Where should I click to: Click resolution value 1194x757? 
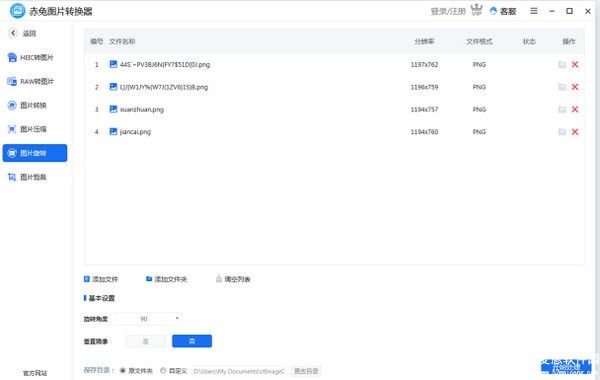tap(424, 109)
